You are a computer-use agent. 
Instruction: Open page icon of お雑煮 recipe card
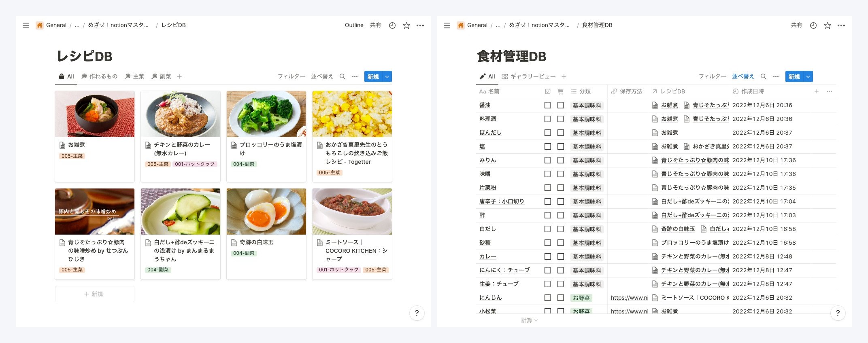pyautogui.click(x=62, y=145)
